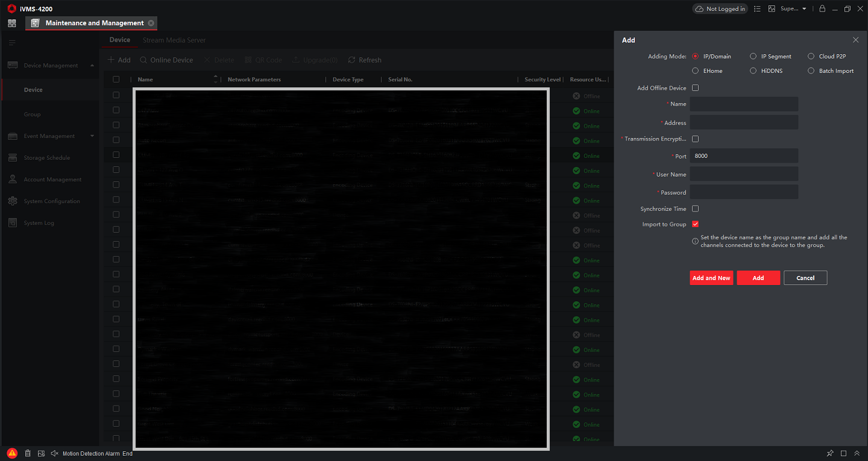Click the red alarm warning icon
This screenshot has height=461, width=868.
click(x=12, y=453)
